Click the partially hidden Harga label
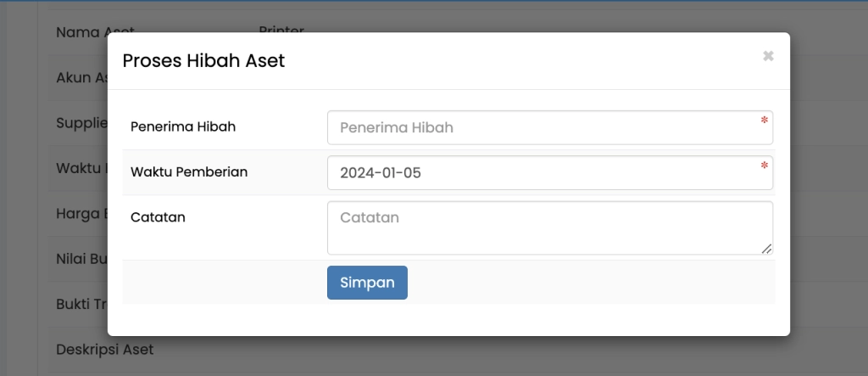Viewport: 868px width, 376px height. [81, 212]
